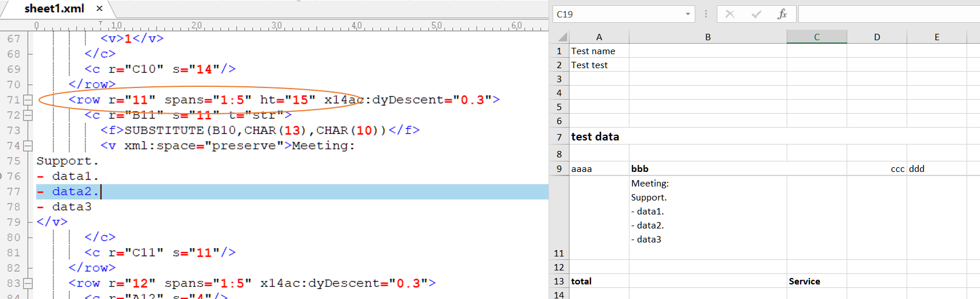This screenshot has width=980, height=299.
Task: Select the cell containing 'test data'
Action: pyautogui.click(x=599, y=137)
